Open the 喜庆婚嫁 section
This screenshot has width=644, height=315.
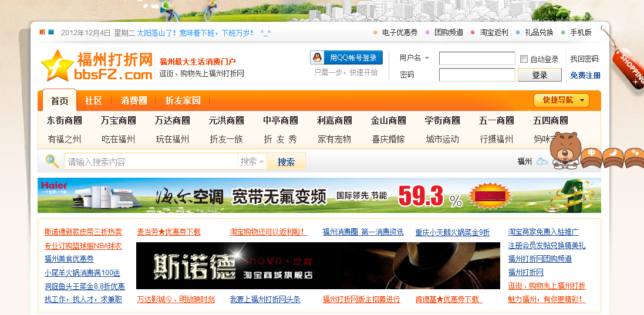click(389, 140)
